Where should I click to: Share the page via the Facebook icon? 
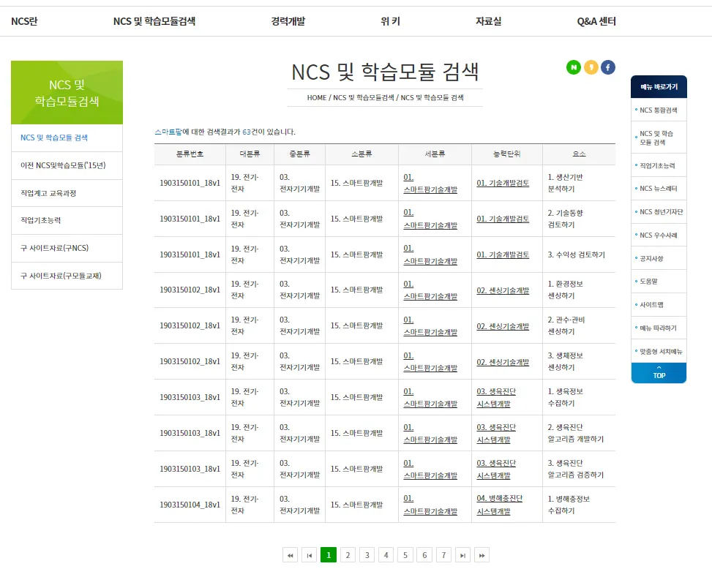click(x=608, y=67)
